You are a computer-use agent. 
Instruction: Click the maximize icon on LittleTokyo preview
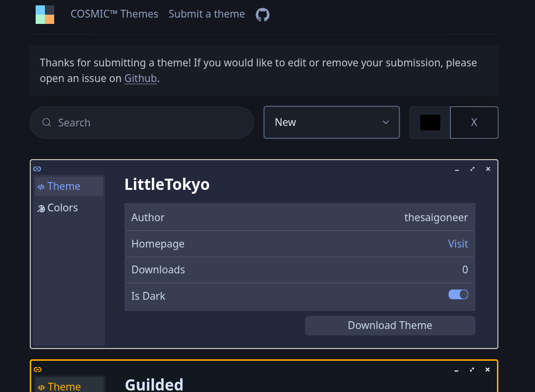pos(473,169)
